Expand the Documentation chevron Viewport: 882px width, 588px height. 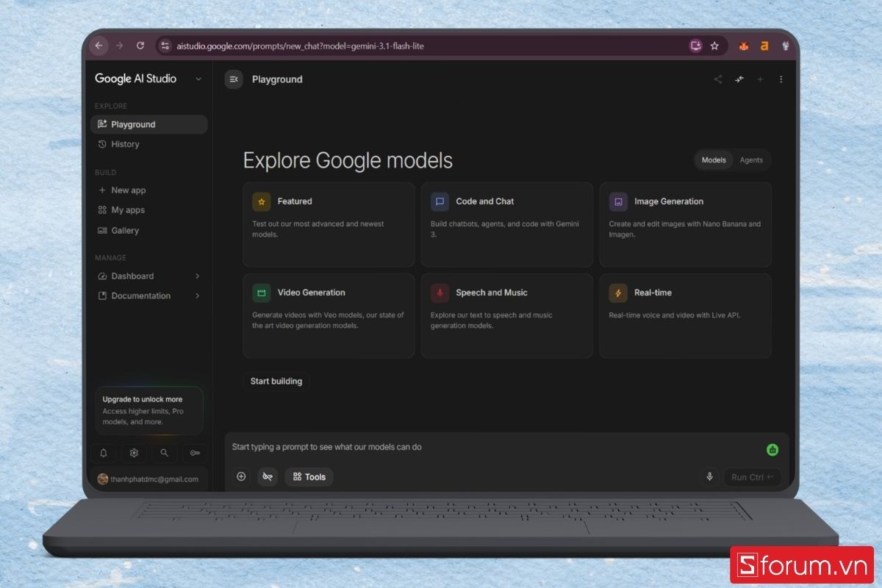click(197, 296)
